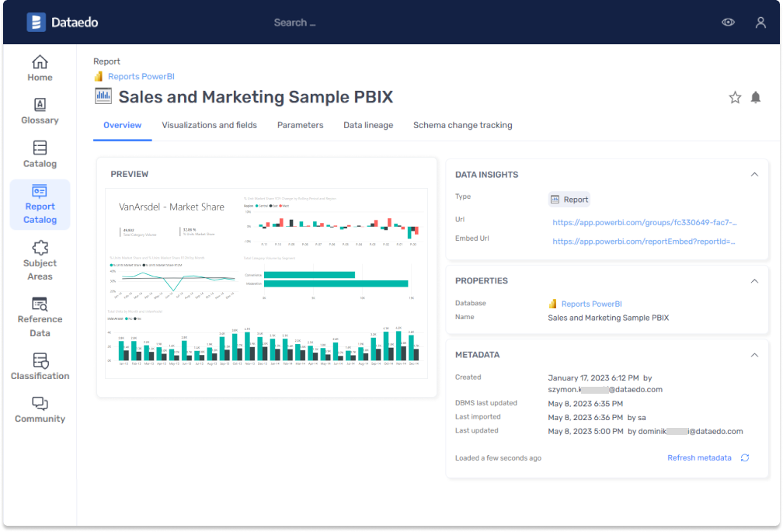Collapse the Properties panel
Image resolution: width=783 pixels, height=532 pixels.
click(753, 280)
